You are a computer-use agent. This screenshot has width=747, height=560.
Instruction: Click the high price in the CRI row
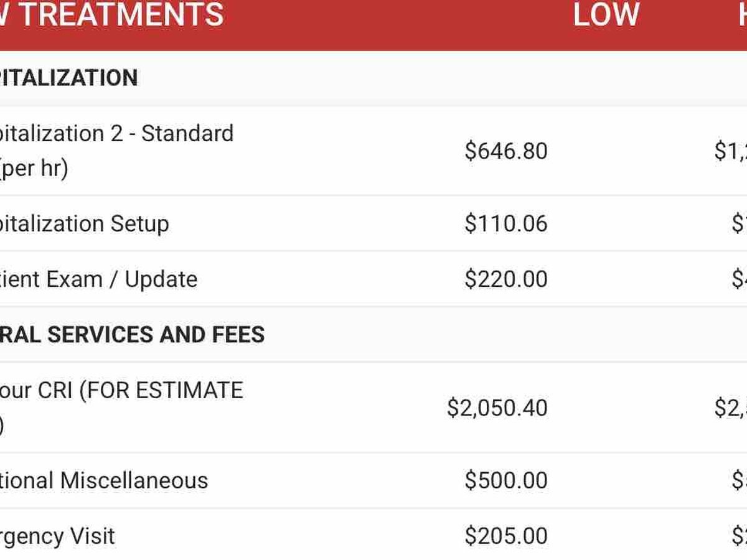(x=731, y=408)
